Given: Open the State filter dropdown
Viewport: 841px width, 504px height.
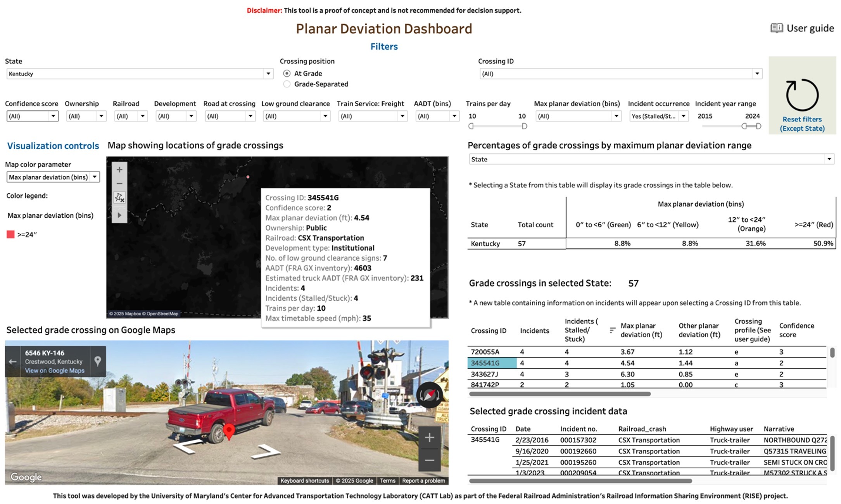Looking at the screenshot, I should pos(140,74).
